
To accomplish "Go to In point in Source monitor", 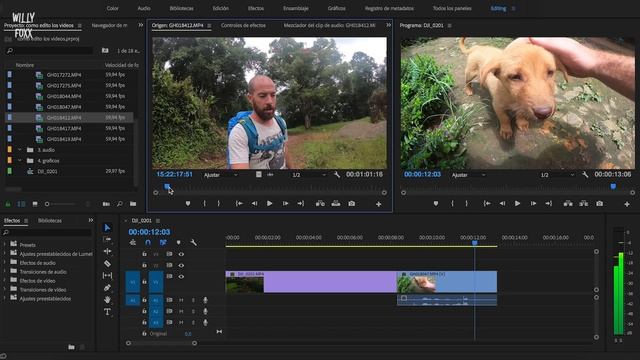I will [x=239, y=203].
